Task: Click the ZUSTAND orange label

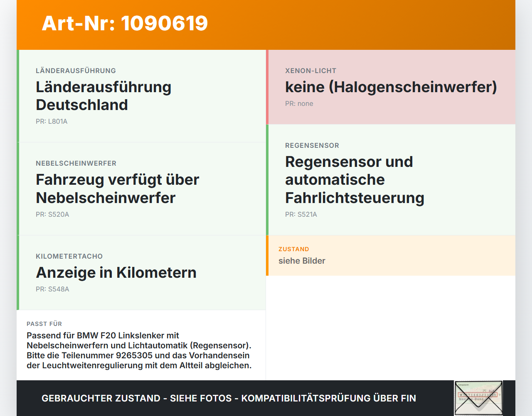Action: (294, 249)
